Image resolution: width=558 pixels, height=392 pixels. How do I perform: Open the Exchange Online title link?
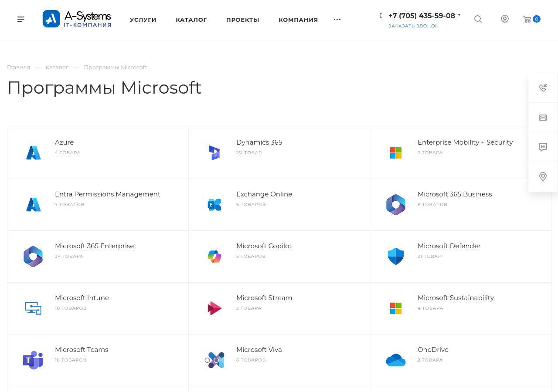(264, 194)
